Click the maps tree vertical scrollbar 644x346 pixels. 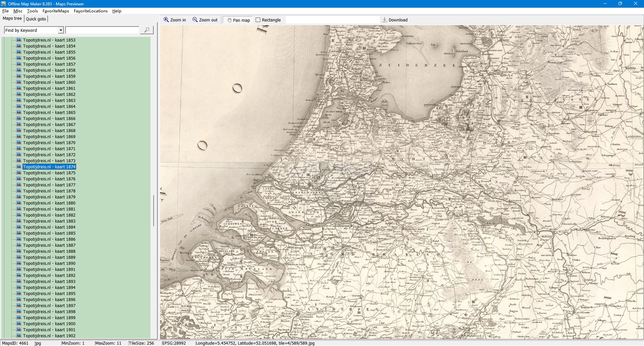point(154,211)
